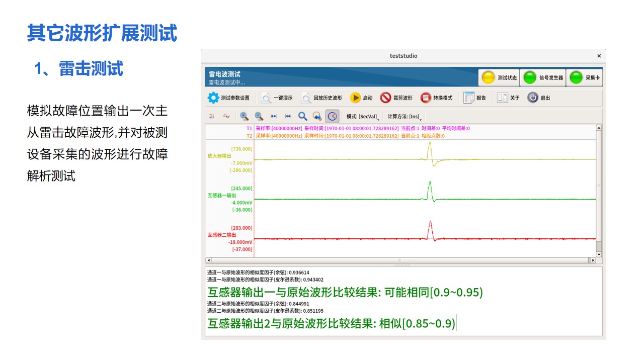Expand the 模式 [SecVal] dropdown
Viewport: 644px width, 362px height.
363,117
